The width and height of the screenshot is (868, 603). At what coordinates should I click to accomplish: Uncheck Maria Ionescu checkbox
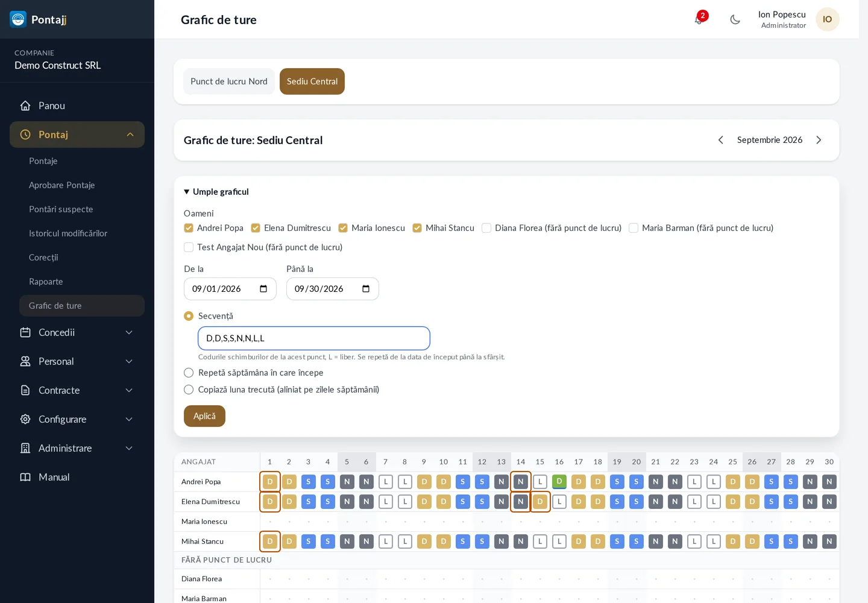coord(343,228)
